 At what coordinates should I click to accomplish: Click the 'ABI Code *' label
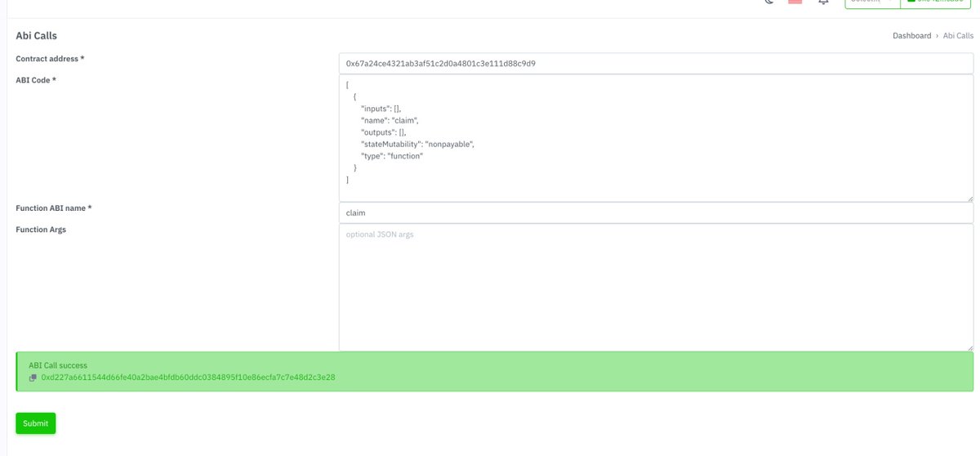click(x=36, y=80)
